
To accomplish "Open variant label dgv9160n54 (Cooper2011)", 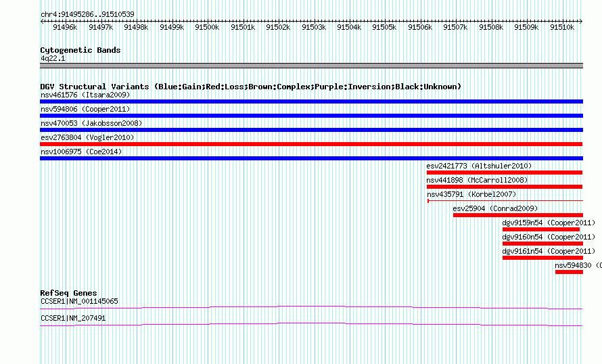I will pos(549,237).
